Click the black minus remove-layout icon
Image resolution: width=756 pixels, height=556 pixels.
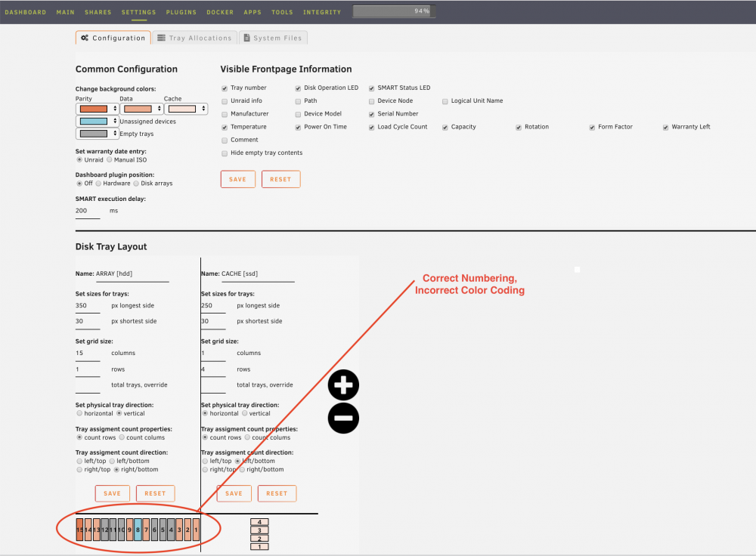pyautogui.click(x=343, y=418)
